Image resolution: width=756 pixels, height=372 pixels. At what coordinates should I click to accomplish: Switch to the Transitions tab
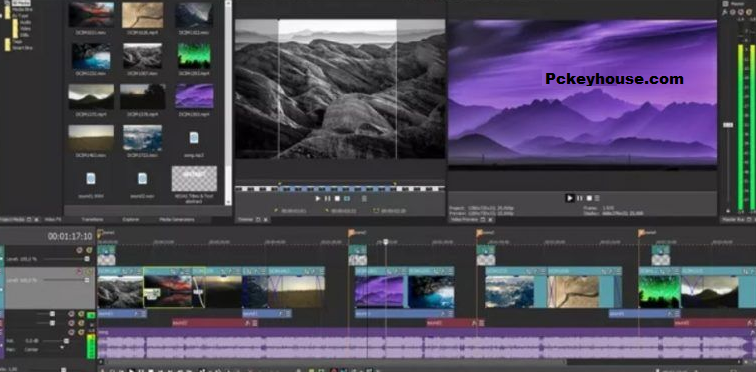[93, 220]
